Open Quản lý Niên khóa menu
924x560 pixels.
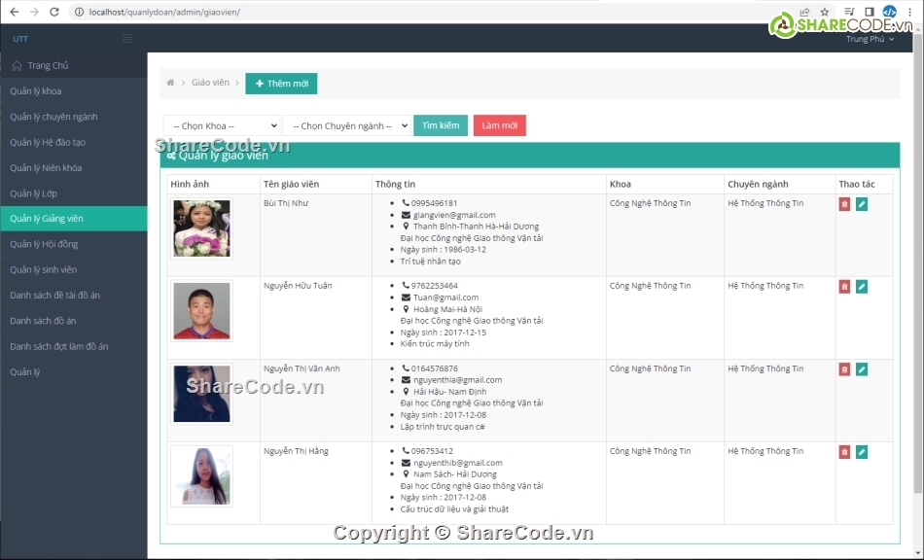tap(74, 168)
